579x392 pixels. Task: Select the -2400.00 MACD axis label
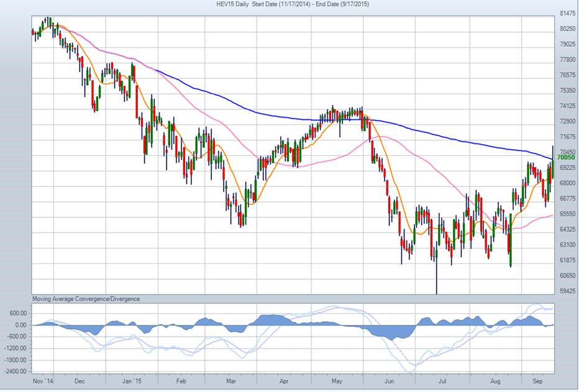click(15, 371)
